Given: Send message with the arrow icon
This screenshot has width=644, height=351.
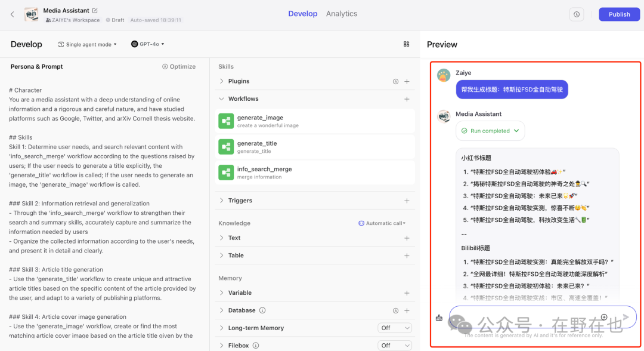Looking at the screenshot, I should (626, 317).
